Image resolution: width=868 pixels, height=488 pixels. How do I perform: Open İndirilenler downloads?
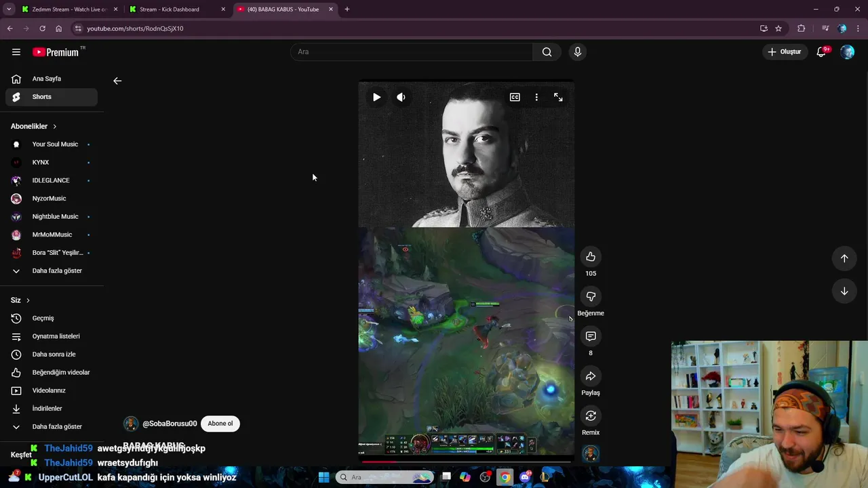[52, 409]
